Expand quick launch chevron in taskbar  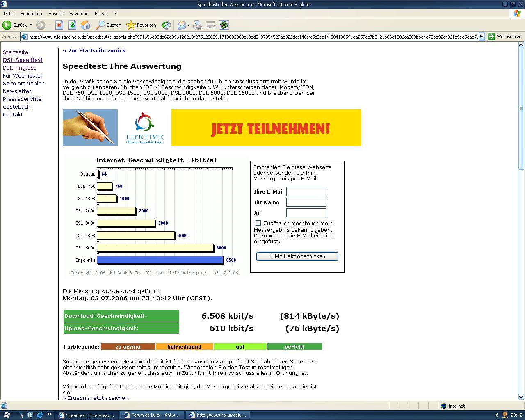click(50, 414)
